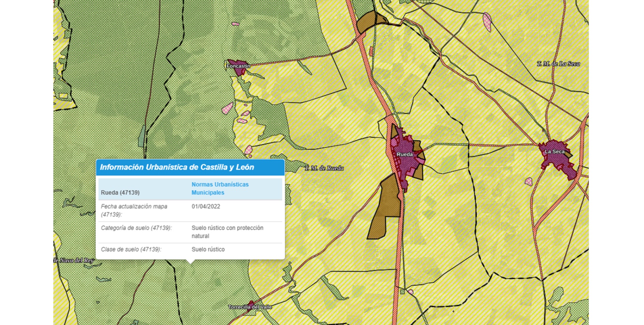
Task: Select the Rueda (47139) municipality cell
Action: click(x=120, y=192)
